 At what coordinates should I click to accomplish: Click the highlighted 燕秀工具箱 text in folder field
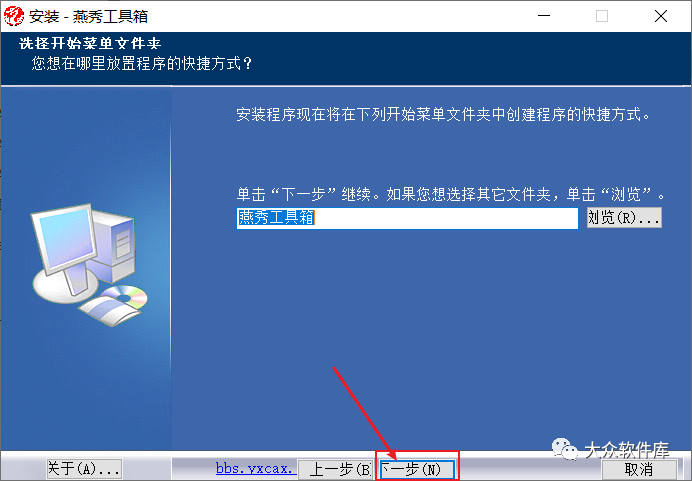pyautogui.click(x=276, y=218)
